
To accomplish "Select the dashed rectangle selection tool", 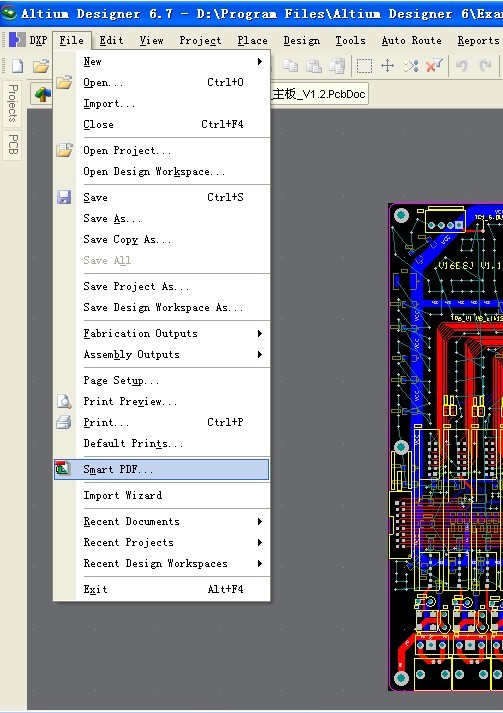I will pos(364,66).
